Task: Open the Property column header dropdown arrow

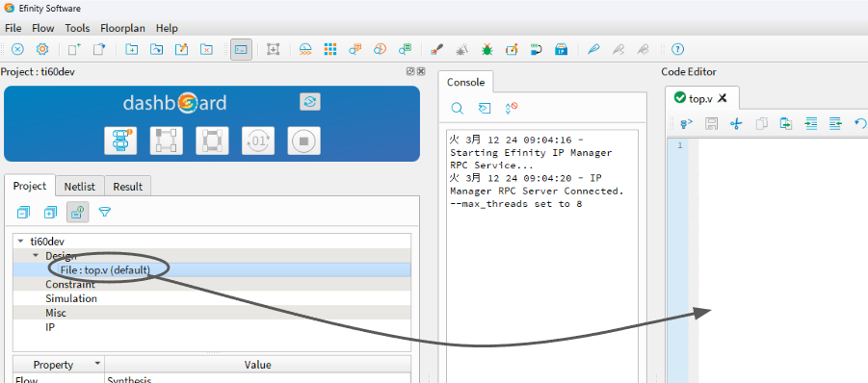Action: coord(98,364)
